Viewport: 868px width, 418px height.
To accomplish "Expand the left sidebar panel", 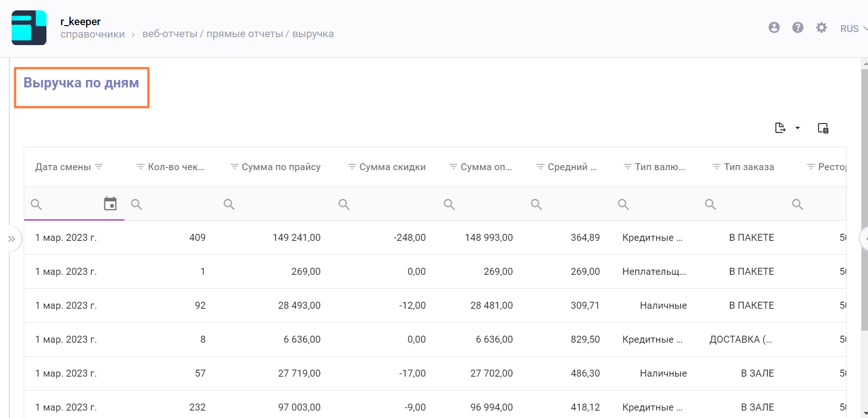I will click(12, 239).
